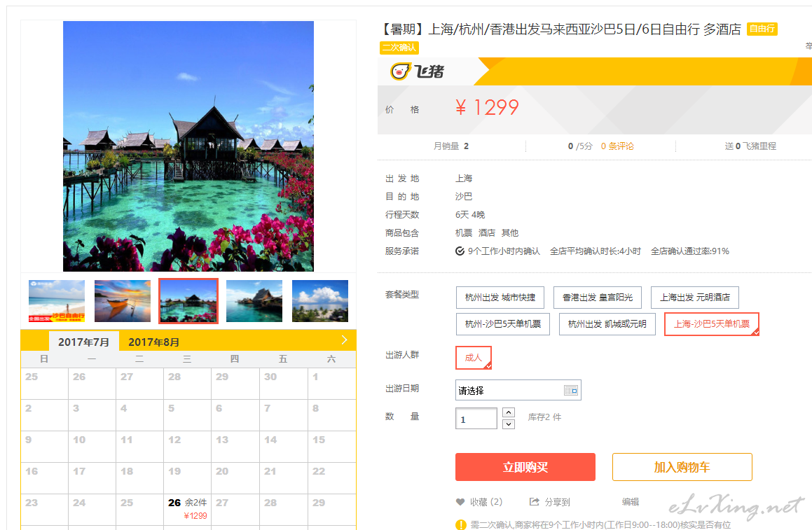Click the product title text
This screenshot has width=812, height=530.
(x=561, y=29)
